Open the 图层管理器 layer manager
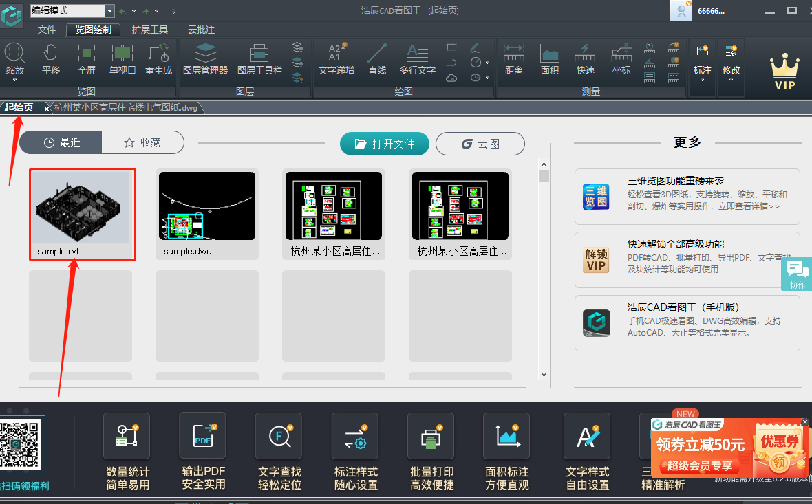The image size is (812, 504). pos(205,58)
